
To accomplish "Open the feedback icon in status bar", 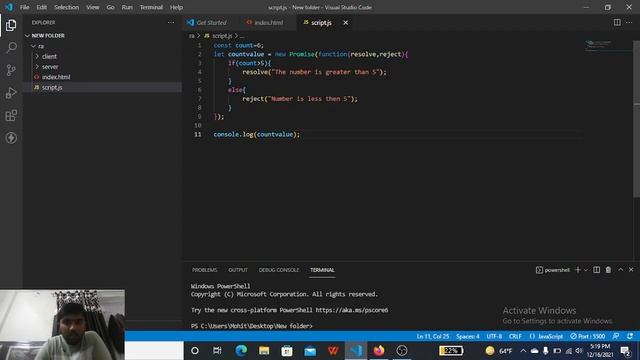I will click(x=616, y=336).
